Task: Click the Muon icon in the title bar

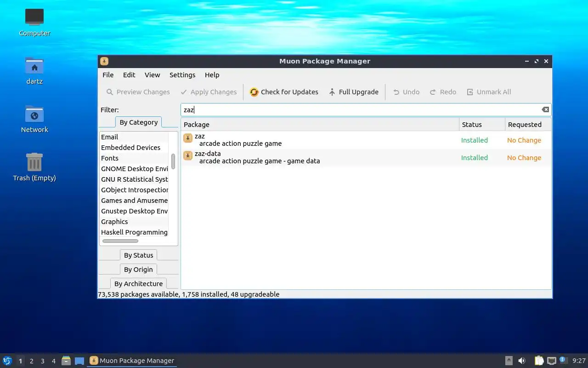Action: tap(104, 61)
